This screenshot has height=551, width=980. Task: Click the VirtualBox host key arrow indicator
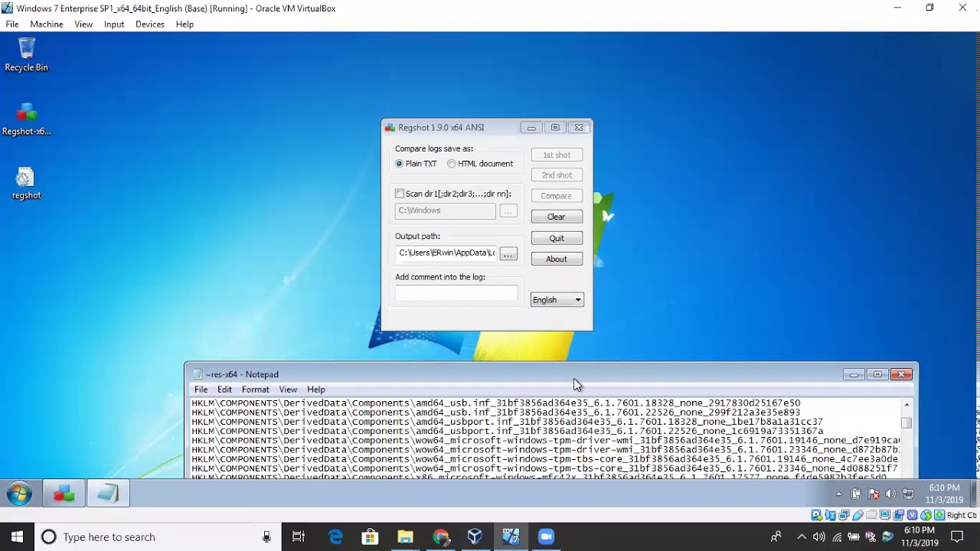(939, 515)
